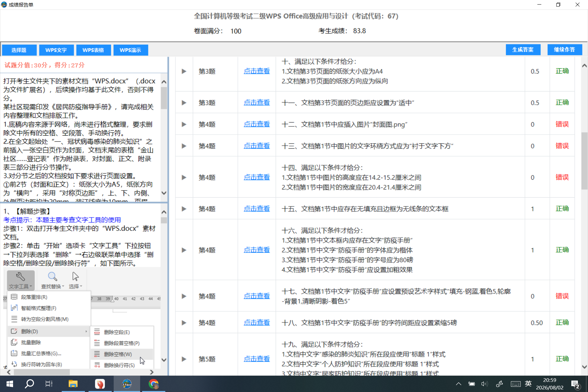Image resolution: width=588 pixels, height=392 pixels.
Task: Click the results table vertical scrollbar thumb
Action: [584, 161]
